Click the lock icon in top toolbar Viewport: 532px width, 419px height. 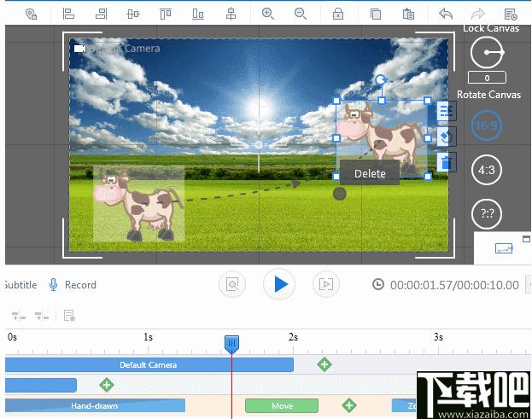[x=338, y=14]
